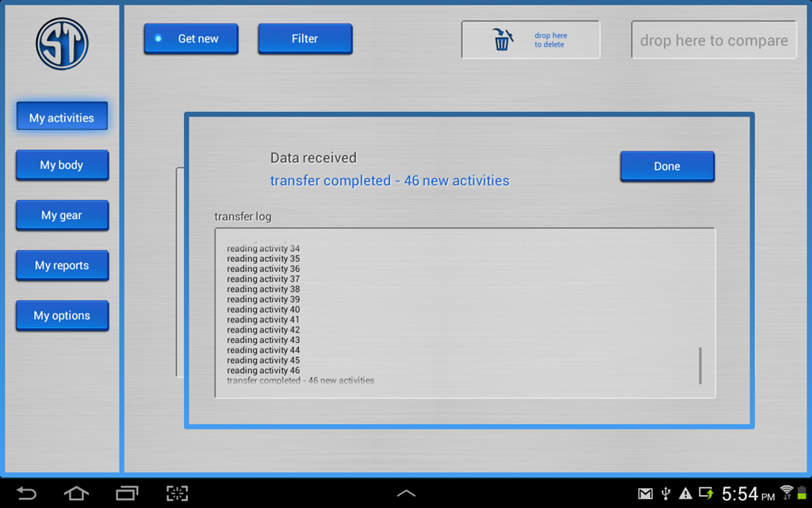Click the transfer log label

pyautogui.click(x=243, y=216)
